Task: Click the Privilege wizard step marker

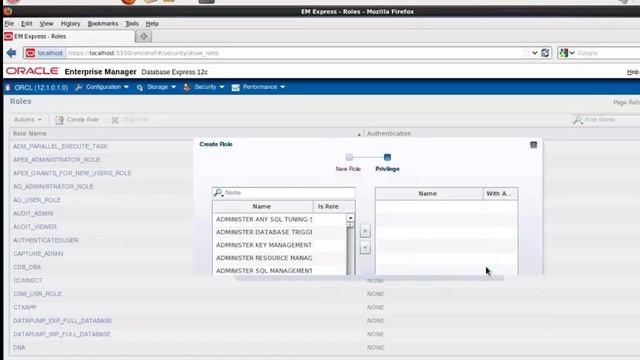Action: click(387, 157)
